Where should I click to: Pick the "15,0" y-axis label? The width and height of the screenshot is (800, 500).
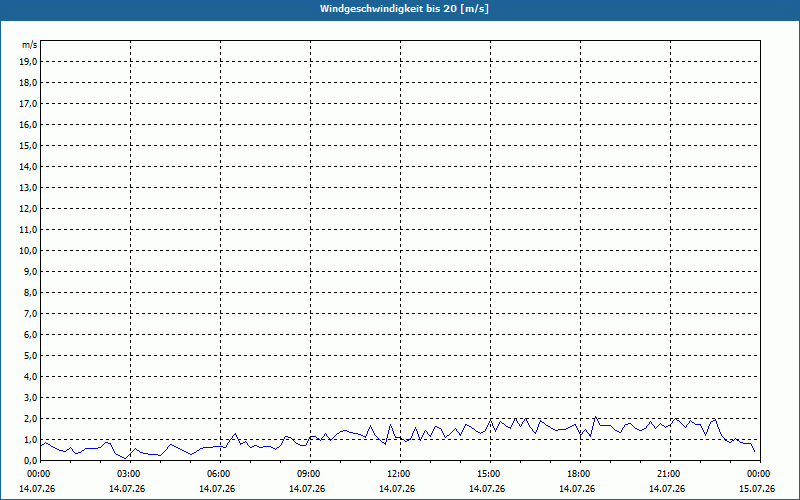[x=28, y=145]
